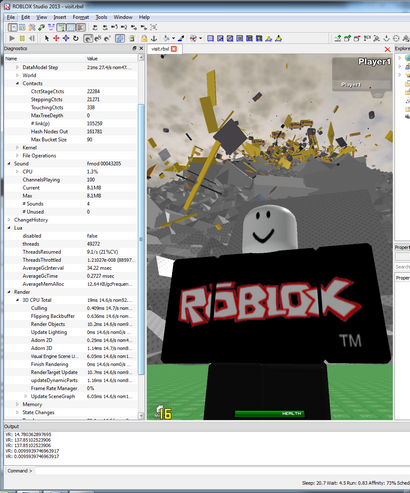Click the Reset playback button
Image resolution: width=410 pixels, height=493 pixels.
32,38
